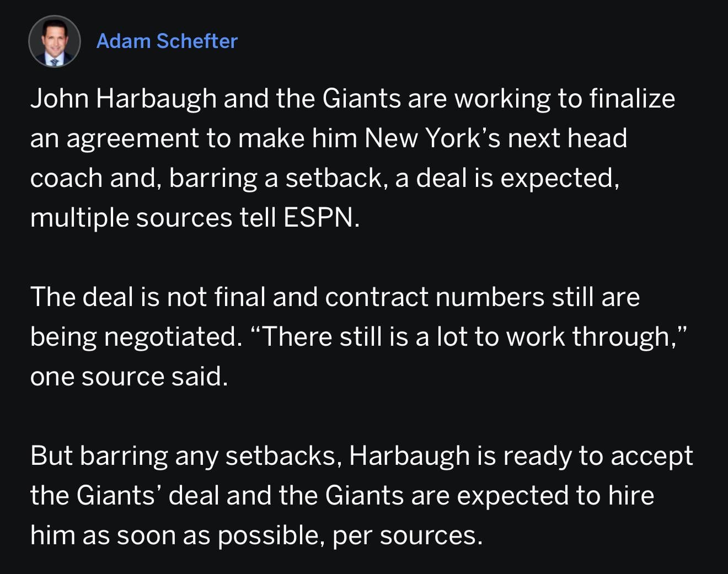Open the Adam Schefter author name link

pyautogui.click(x=167, y=41)
